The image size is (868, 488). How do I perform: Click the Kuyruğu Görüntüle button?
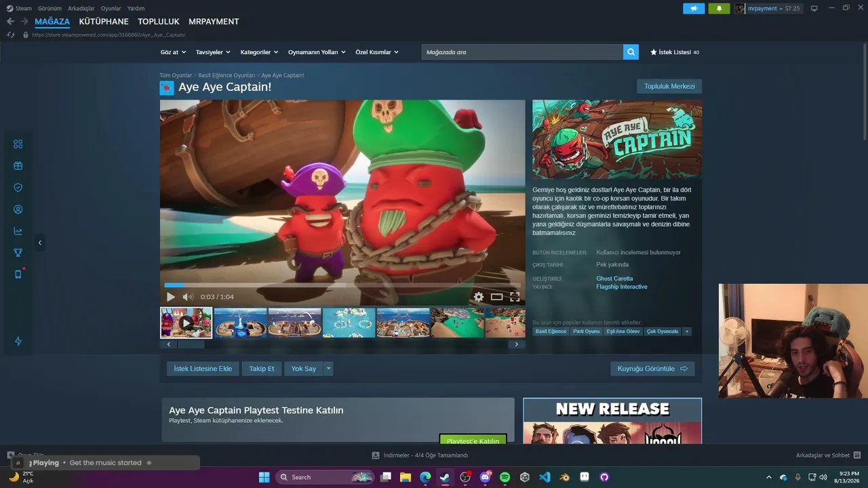652,369
